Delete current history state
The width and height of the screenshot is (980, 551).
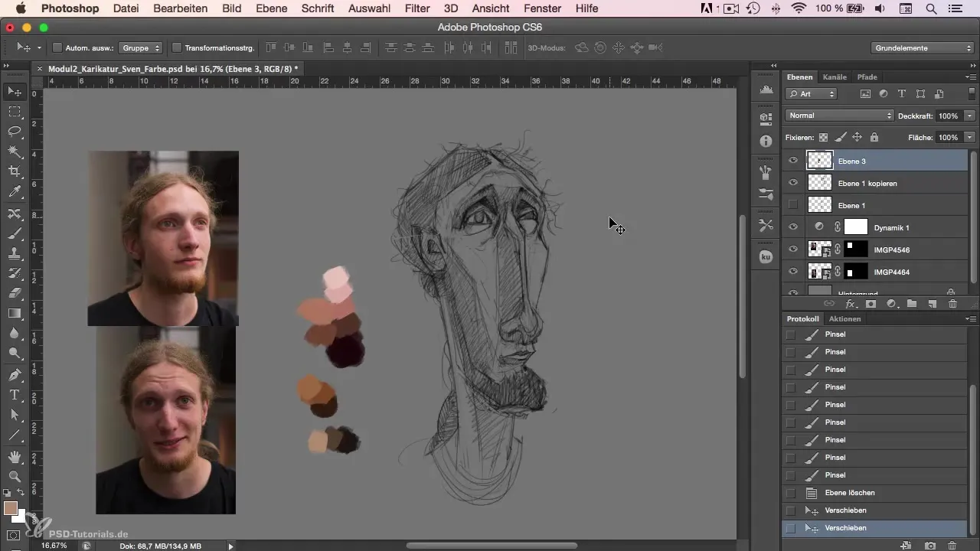pyautogui.click(x=952, y=546)
